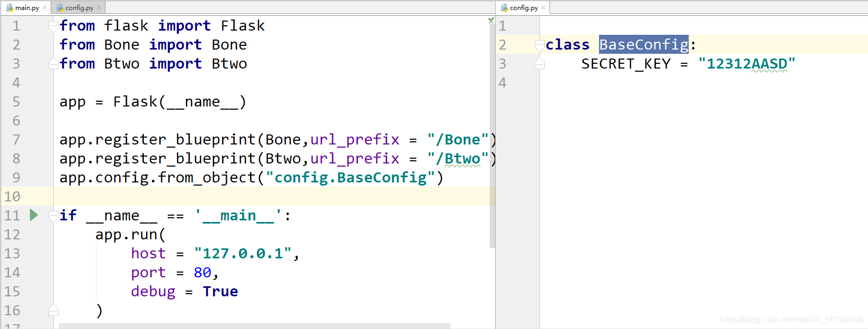Click the "127.0.0.1" host string

[x=243, y=254]
